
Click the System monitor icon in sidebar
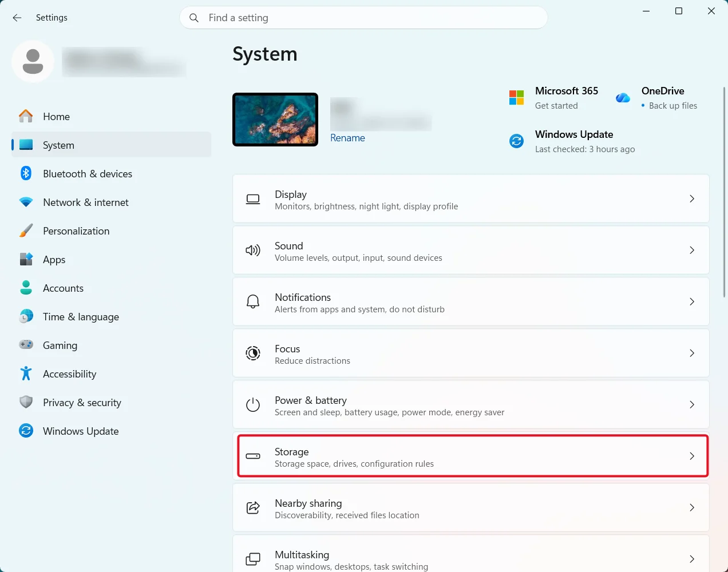pyautogui.click(x=26, y=145)
